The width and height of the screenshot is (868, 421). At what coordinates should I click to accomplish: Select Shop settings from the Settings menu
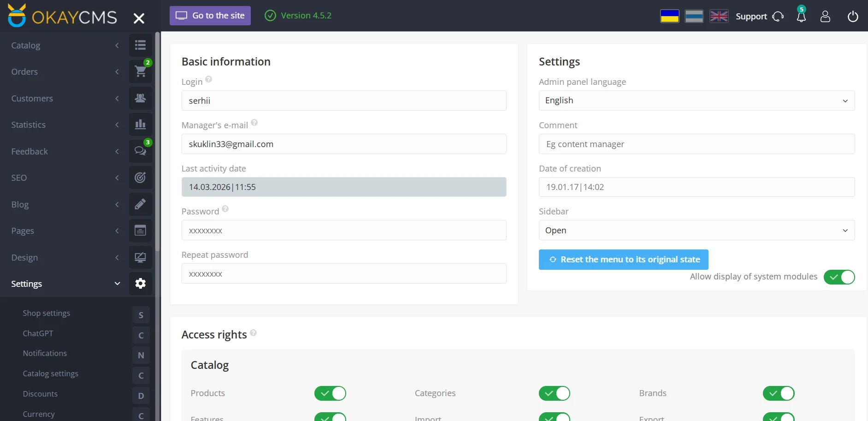pyautogui.click(x=46, y=313)
